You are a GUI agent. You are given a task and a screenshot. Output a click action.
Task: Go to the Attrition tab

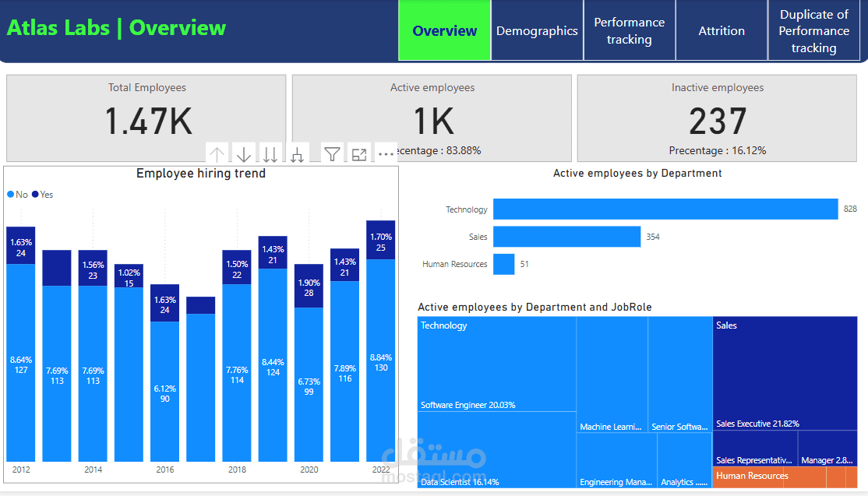point(722,30)
